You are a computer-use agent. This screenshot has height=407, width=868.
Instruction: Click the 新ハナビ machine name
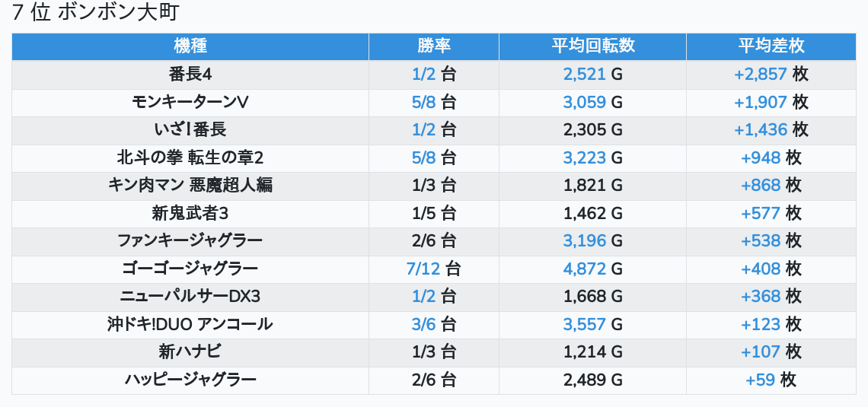click(x=190, y=351)
